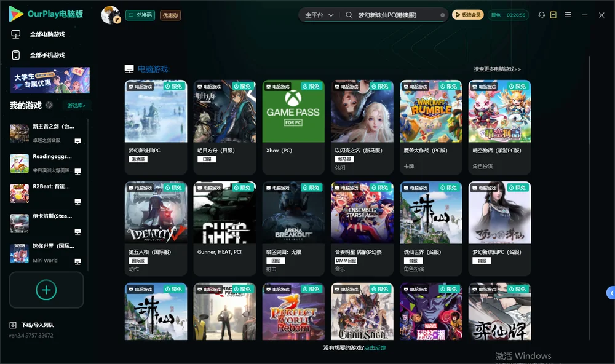This screenshot has height=364, width=615.
Task: Click the PC icon beside Readingeggs
Action: pos(77,172)
